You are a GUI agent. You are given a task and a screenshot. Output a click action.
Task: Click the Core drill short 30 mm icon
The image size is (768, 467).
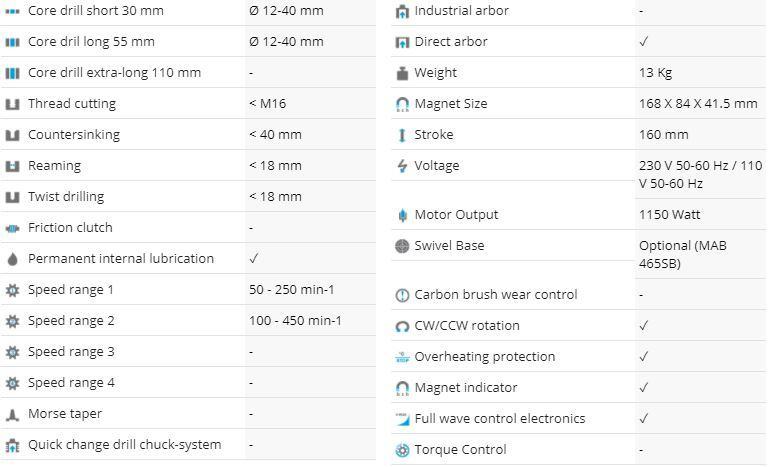12,11
